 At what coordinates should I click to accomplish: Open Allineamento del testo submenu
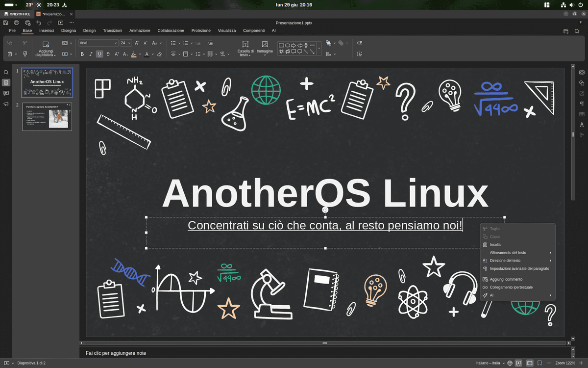tap(517, 253)
